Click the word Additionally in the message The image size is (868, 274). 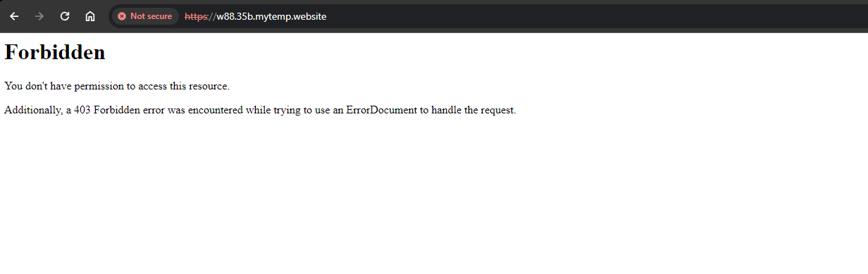tap(32, 110)
